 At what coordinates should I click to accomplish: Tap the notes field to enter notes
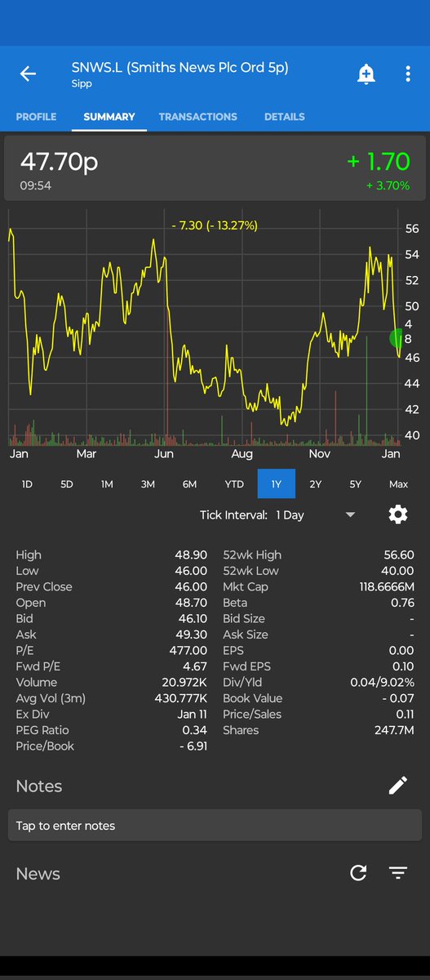click(215, 826)
